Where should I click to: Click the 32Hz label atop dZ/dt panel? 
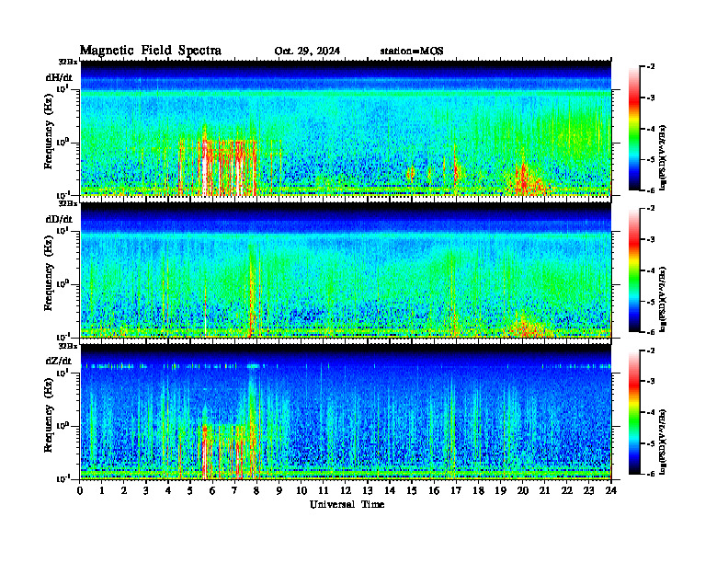(68, 346)
